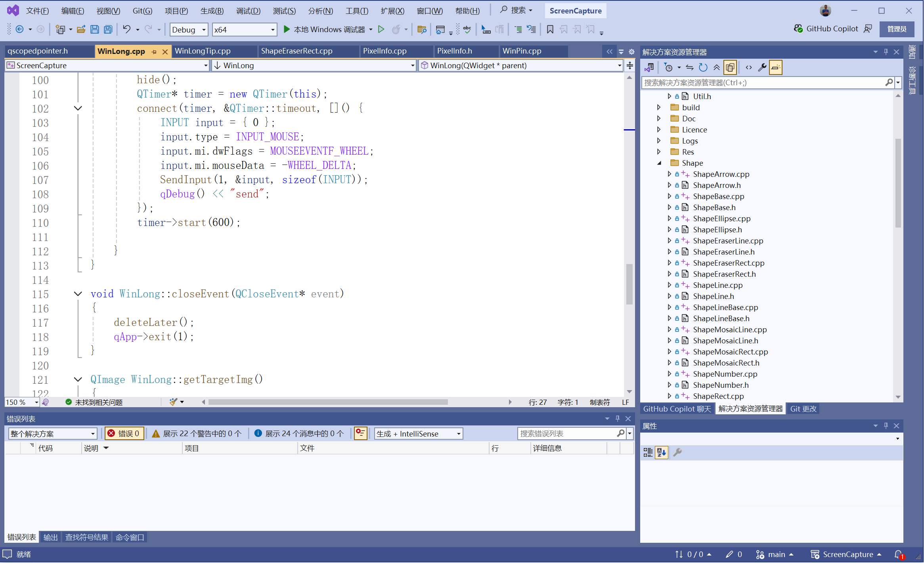Click the Save All toolbar icon
Image resolution: width=924 pixels, height=563 pixels.
(108, 29)
